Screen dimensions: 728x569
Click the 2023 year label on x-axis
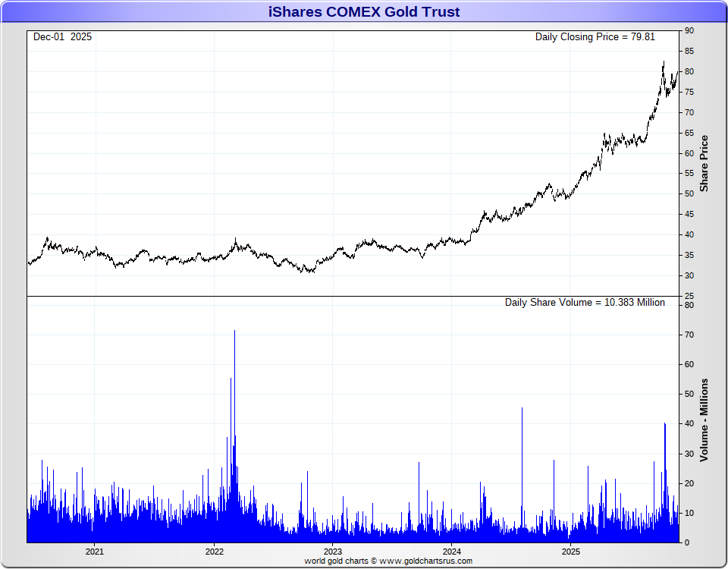[x=333, y=551]
